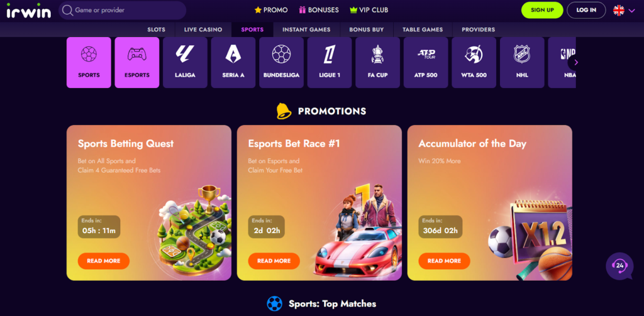This screenshot has height=316, width=644.
Task: Open the ATP 500 tennis tile
Action: [426, 62]
